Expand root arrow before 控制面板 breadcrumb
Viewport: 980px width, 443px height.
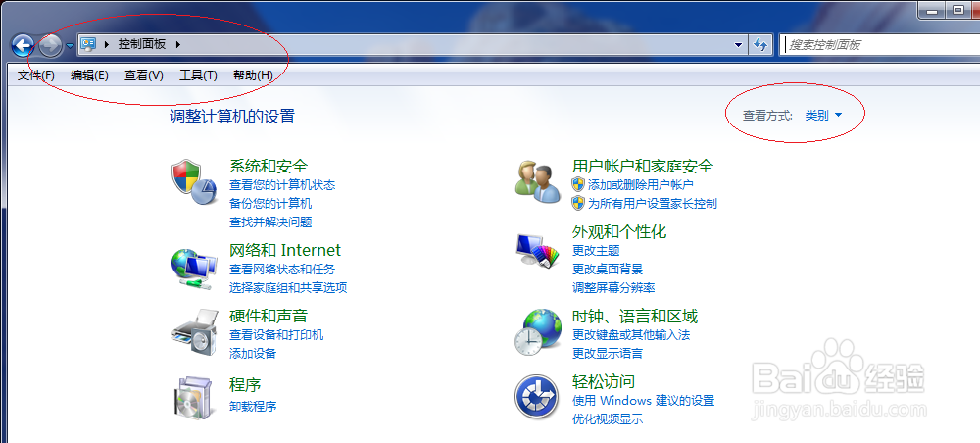[x=107, y=44]
